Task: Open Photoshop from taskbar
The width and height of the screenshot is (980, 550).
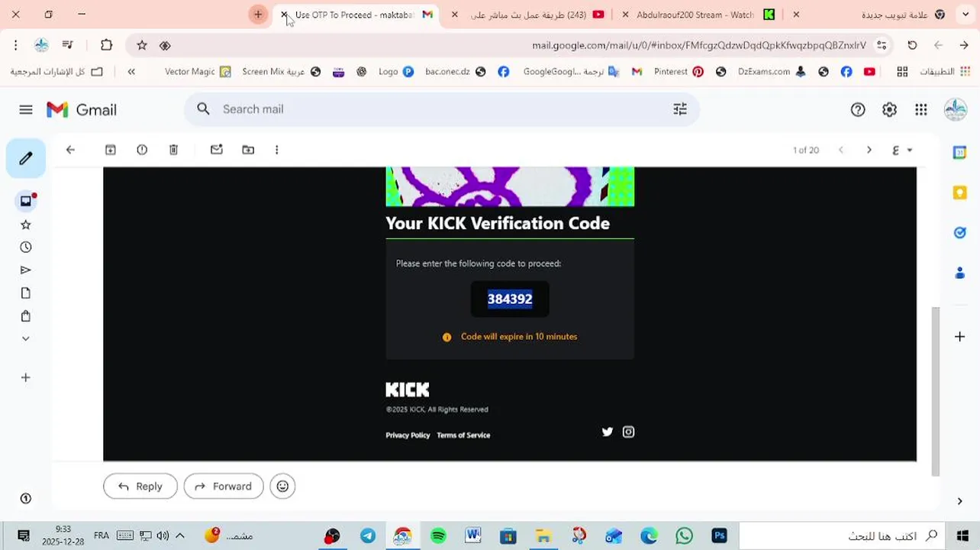Action: tap(719, 535)
